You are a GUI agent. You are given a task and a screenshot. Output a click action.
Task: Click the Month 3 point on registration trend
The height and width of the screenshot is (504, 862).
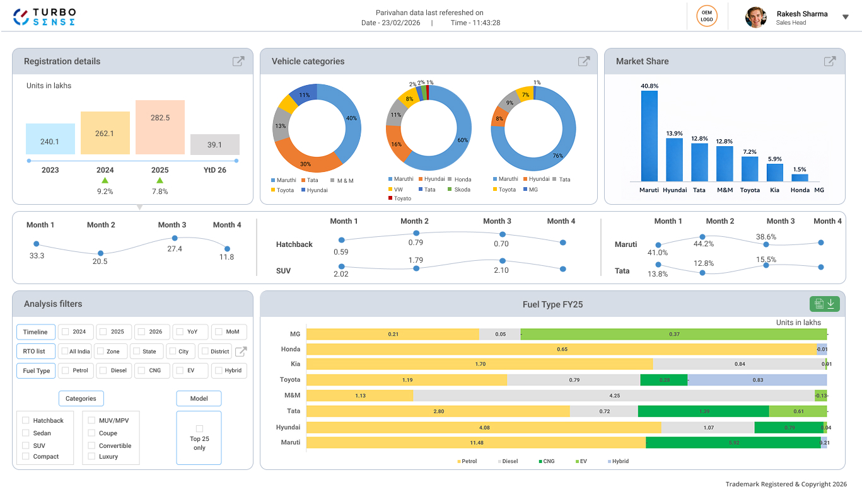(175, 238)
